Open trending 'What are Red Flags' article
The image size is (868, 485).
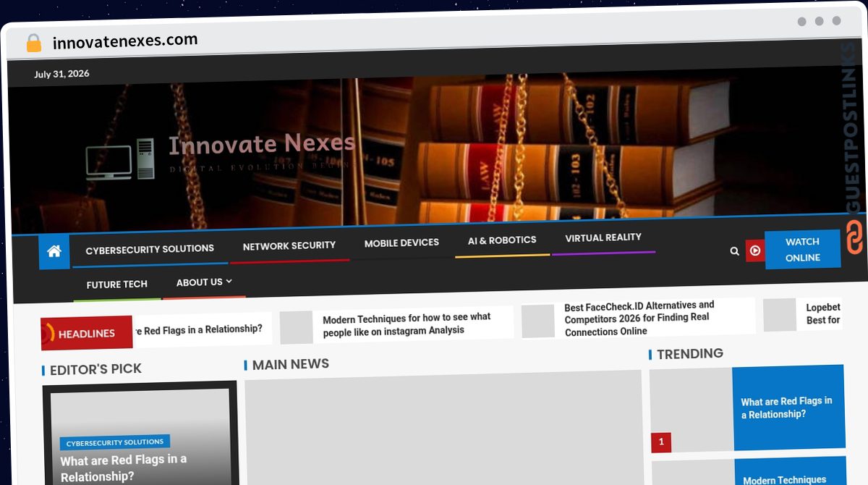pyautogui.click(x=787, y=408)
